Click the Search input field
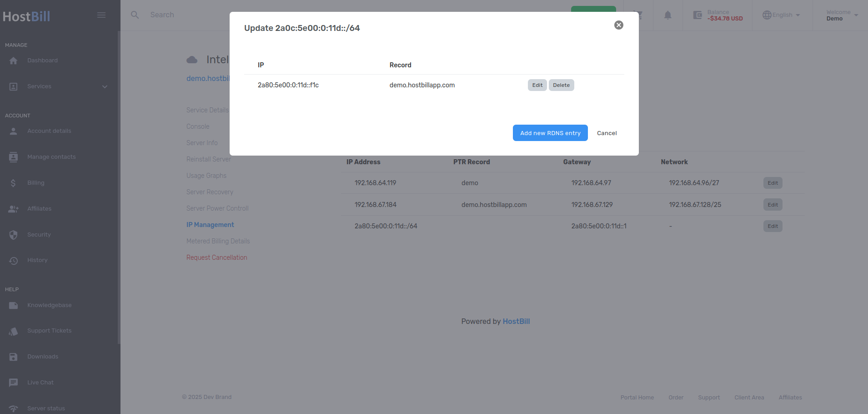 click(182, 15)
